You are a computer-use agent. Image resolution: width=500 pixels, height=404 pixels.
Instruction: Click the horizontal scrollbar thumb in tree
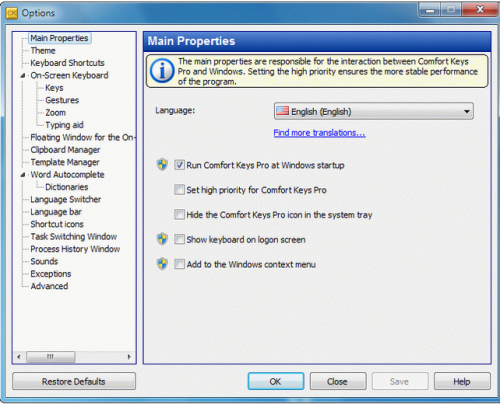[x=51, y=357]
